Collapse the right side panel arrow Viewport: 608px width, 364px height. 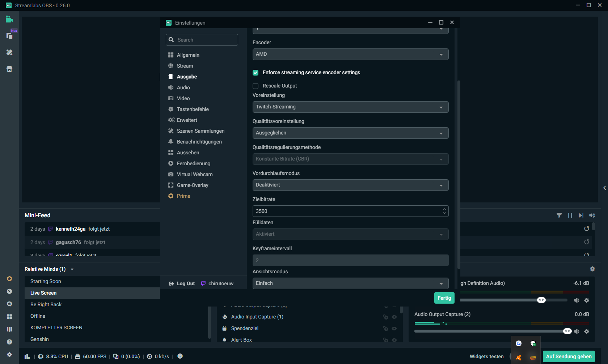click(x=604, y=188)
